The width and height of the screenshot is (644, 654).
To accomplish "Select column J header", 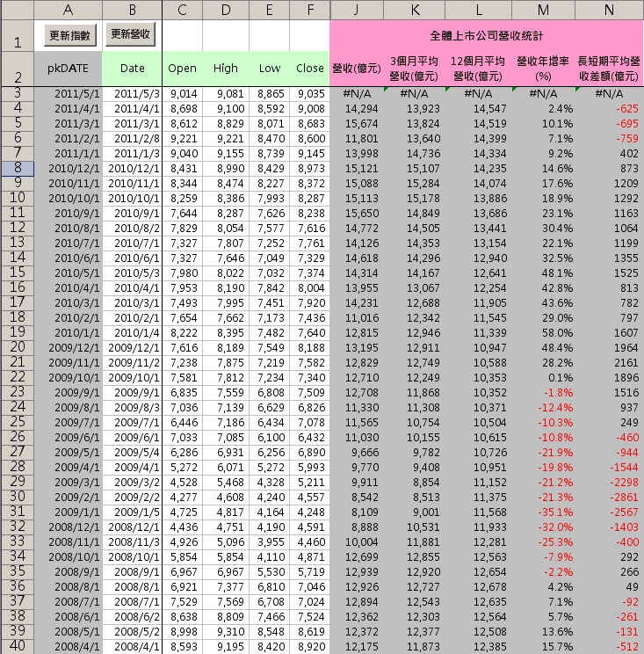I will click(x=357, y=10).
